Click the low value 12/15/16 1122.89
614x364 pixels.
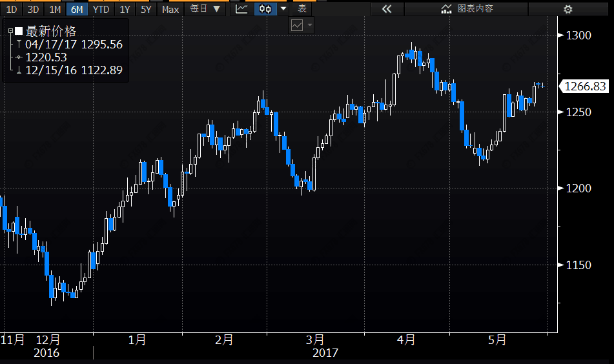74,70
